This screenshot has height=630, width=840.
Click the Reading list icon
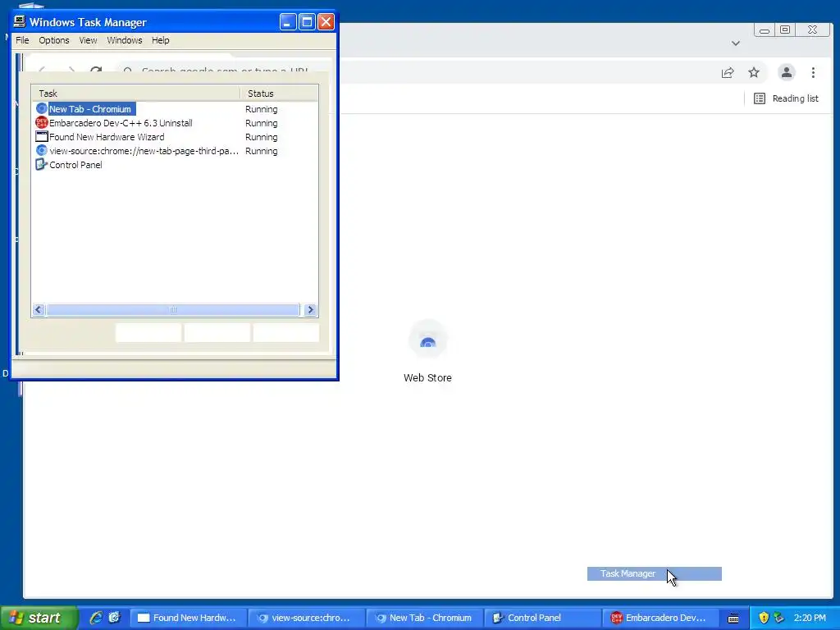click(759, 98)
